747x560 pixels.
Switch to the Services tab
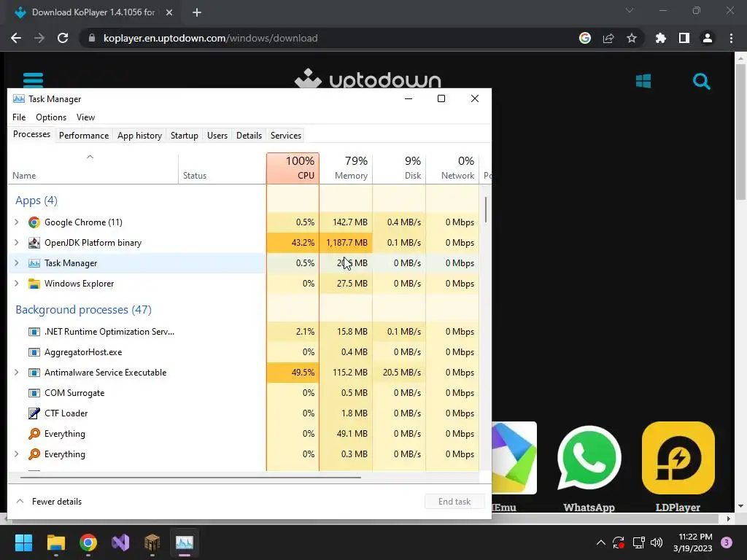pyautogui.click(x=286, y=136)
